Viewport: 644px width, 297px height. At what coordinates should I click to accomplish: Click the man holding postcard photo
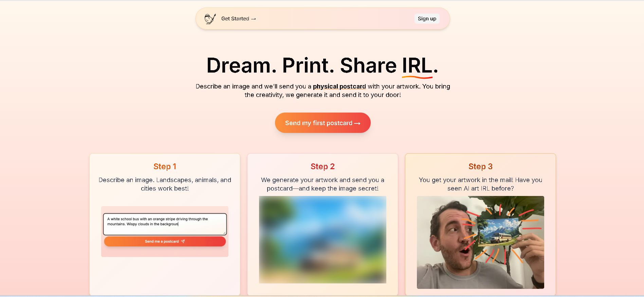point(480,242)
